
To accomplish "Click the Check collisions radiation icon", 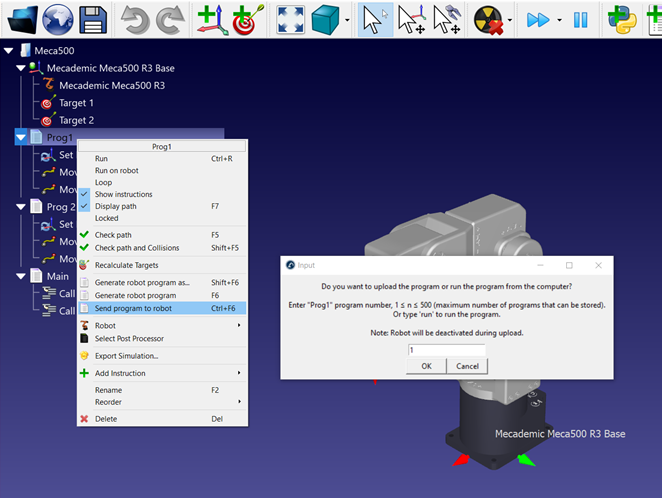I will pyautogui.click(x=491, y=18).
